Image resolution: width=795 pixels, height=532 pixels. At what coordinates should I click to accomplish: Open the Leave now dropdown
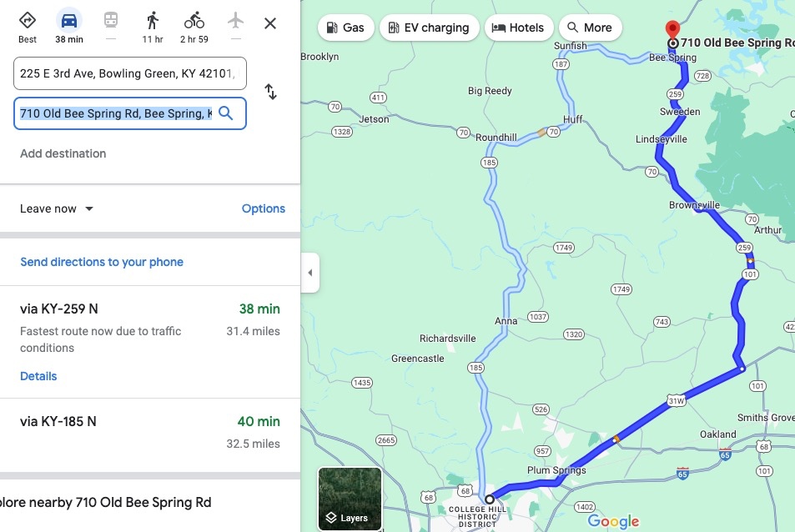click(x=57, y=208)
